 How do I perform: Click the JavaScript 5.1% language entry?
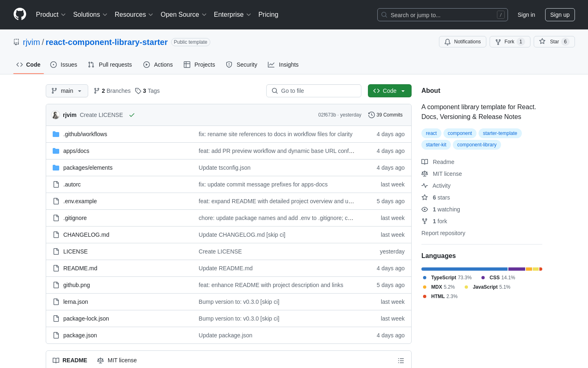[488, 287]
